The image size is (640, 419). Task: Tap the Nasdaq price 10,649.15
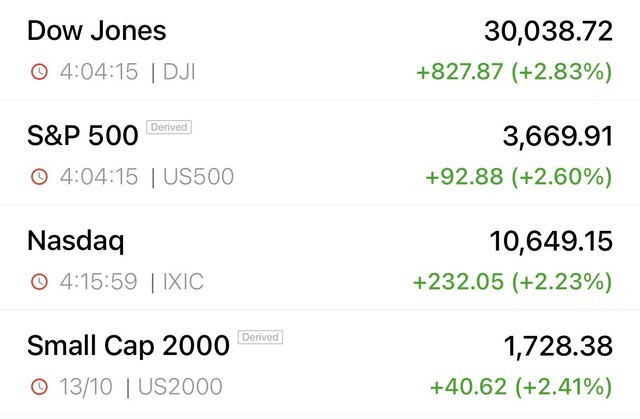pyautogui.click(x=551, y=241)
